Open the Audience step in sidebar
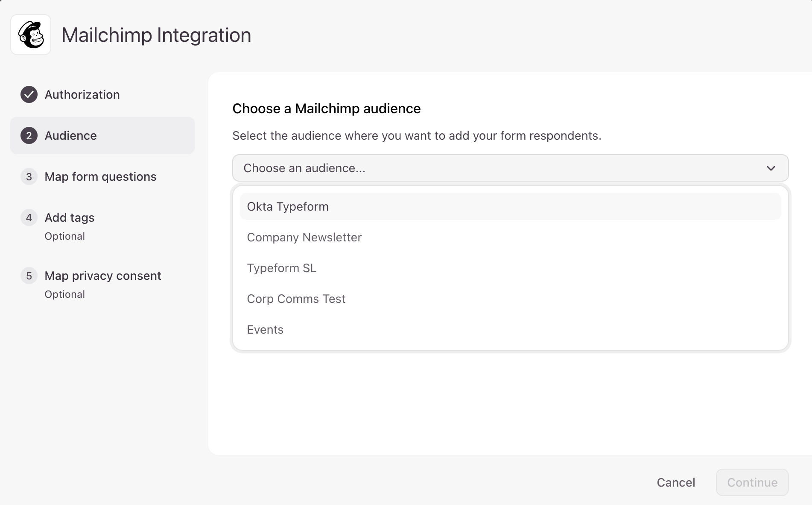Image resolution: width=812 pixels, height=505 pixels. (x=102, y=135)
